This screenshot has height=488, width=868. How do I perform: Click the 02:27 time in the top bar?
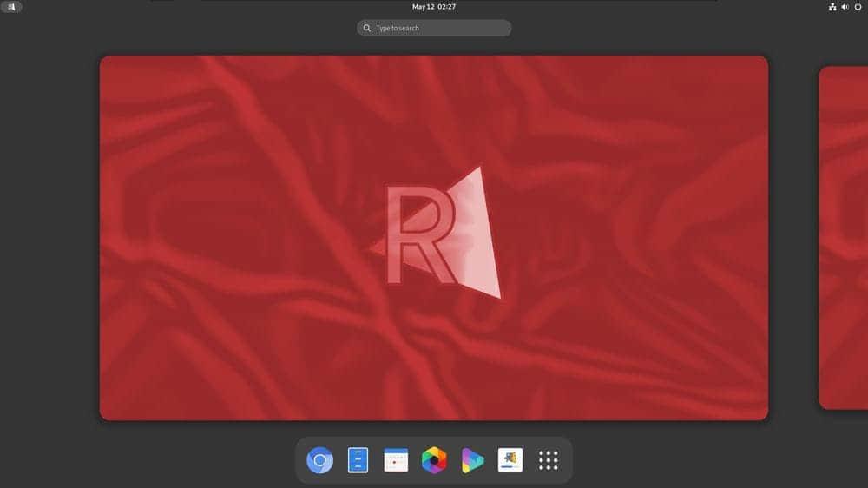coord(447,7)
